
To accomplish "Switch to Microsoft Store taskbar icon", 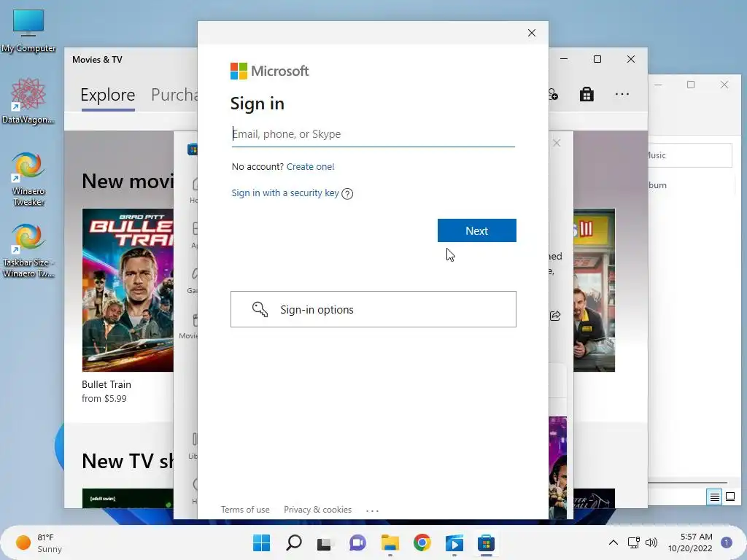I will pyautogui.click(x=487, y=542).
